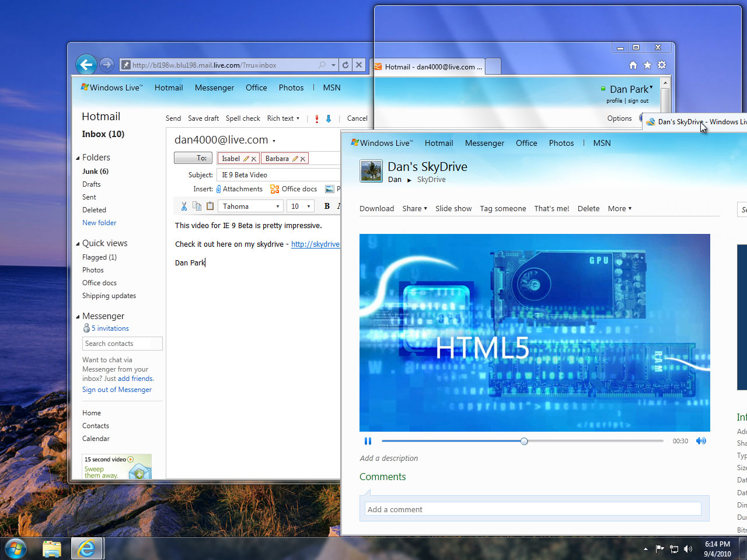747x560 pixels.
Task: Click Save draft in the compose toolbar
Action: (203, 118)
